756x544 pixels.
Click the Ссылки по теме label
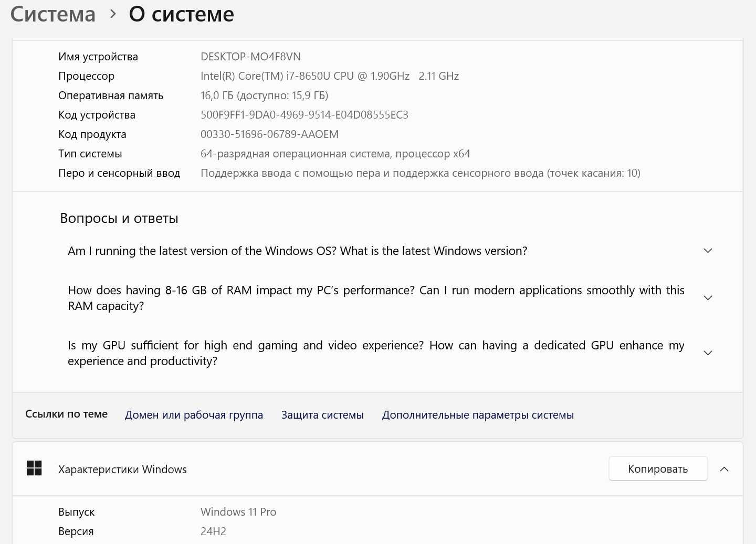[66, 414]
